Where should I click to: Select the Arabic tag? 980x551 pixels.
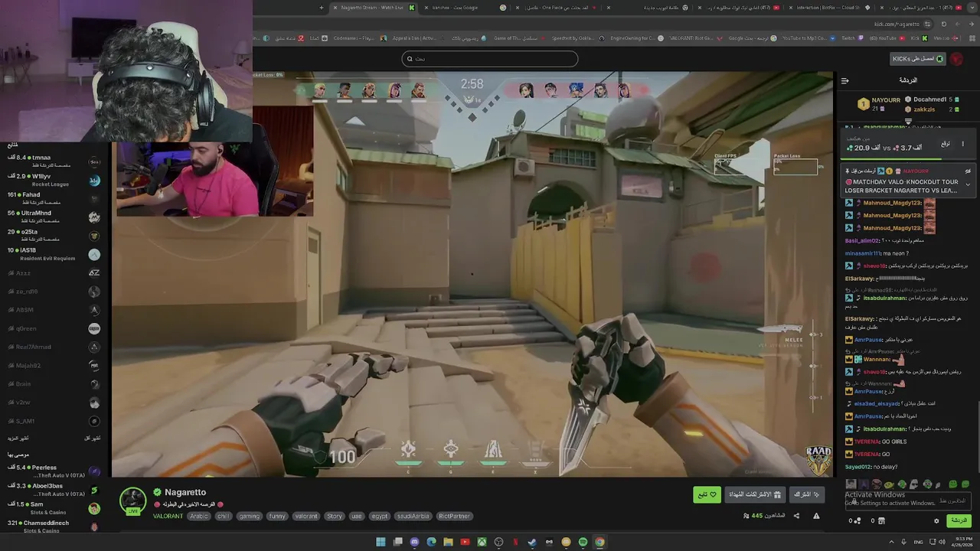pos(199,516)
